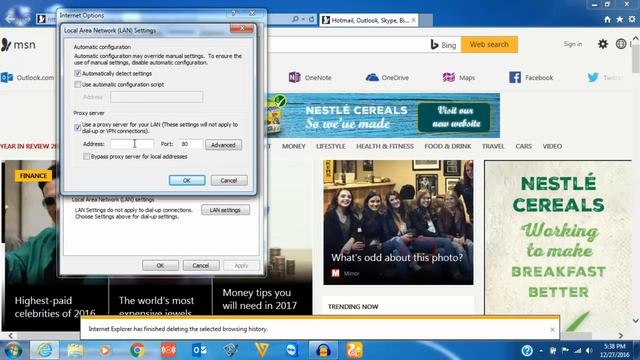Image resolution: width=640 pixels, height=360 pixels.
Task: Select FOOD & DRINK in navigation menu
Action: (x=448, y=146)
